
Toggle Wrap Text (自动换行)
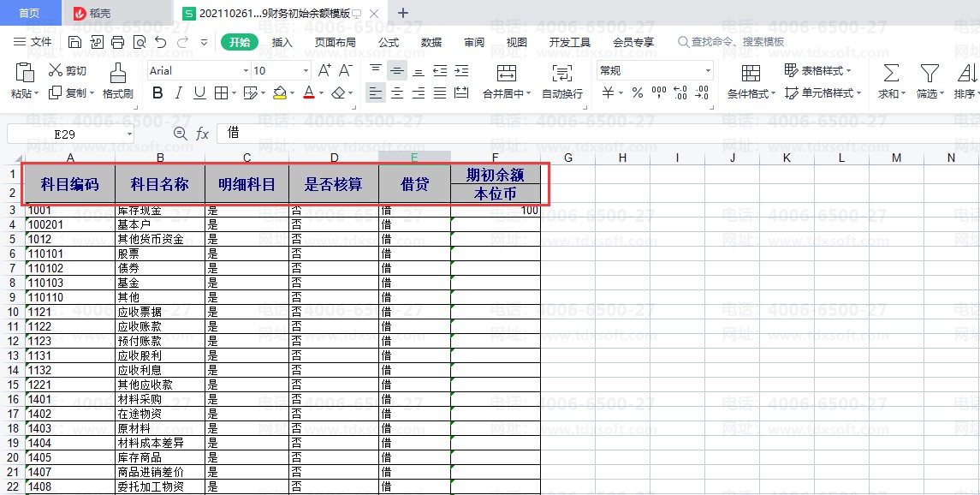point(561,81)
